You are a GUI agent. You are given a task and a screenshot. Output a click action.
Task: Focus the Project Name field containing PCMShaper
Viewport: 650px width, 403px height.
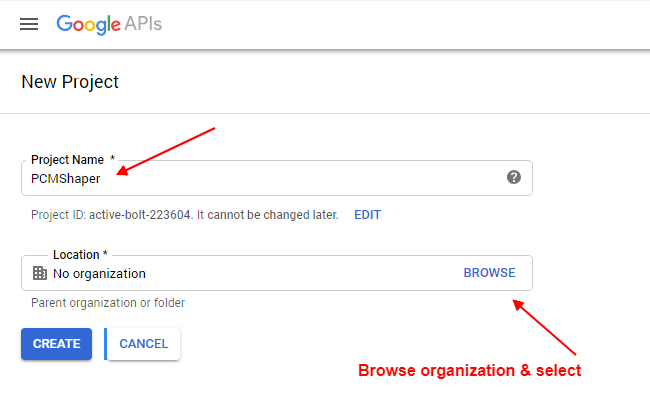coord(277,178)
